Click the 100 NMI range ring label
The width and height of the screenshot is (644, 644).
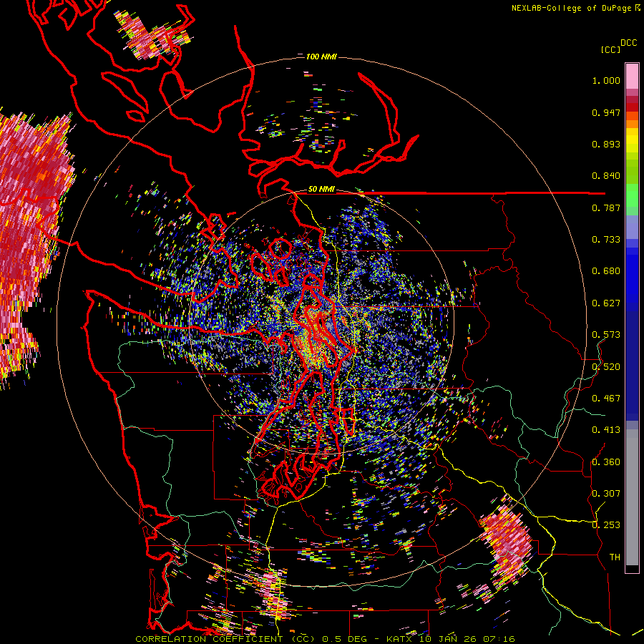[x=321, y=57]
